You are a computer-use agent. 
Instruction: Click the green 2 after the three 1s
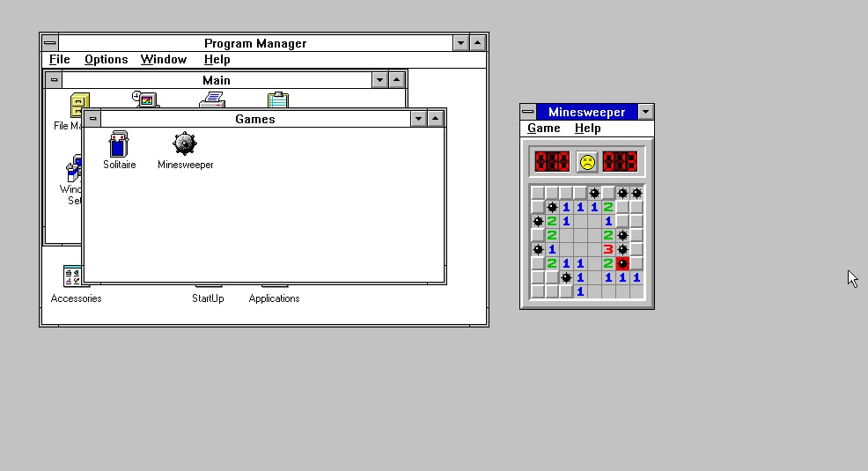[608, 208]
